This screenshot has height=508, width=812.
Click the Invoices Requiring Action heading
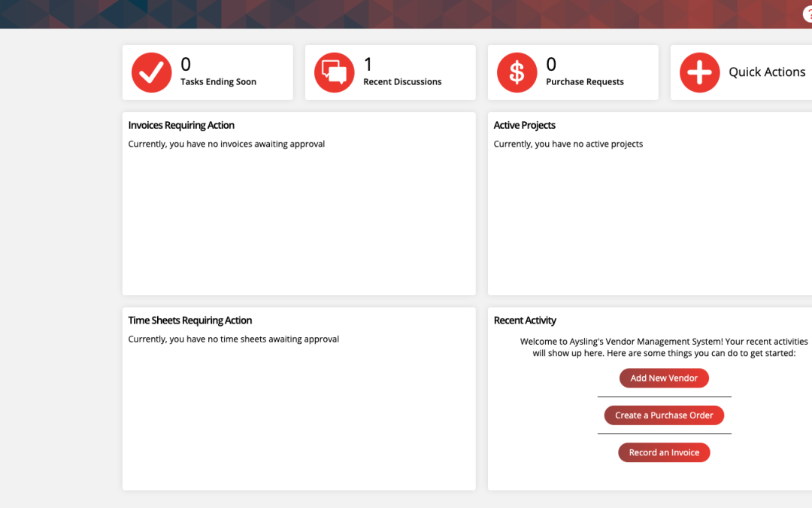coord(181,126)
